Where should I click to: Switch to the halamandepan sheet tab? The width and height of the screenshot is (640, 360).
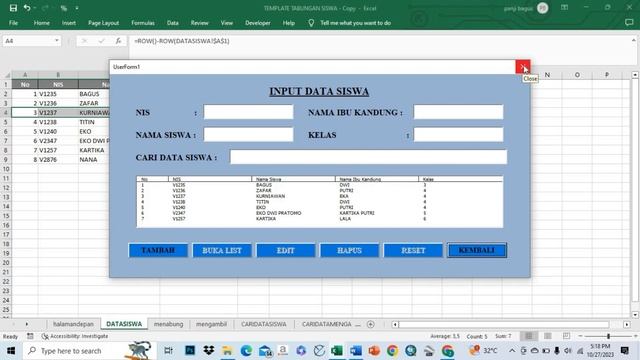point(73,324)
